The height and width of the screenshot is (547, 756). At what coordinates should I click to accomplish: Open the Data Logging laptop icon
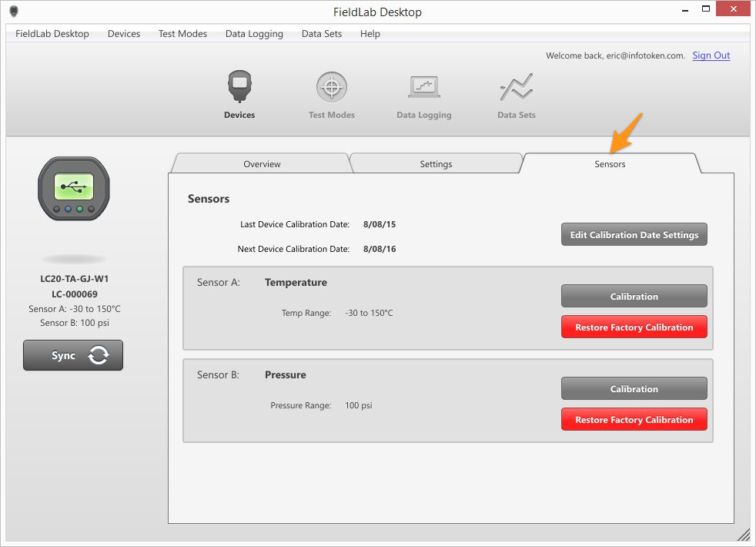(x=423, y=87)
